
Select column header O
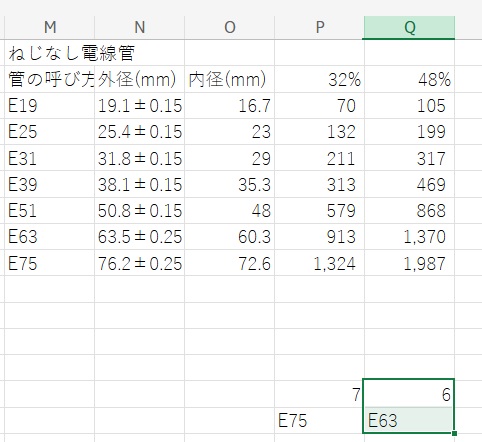coord(230,27)
